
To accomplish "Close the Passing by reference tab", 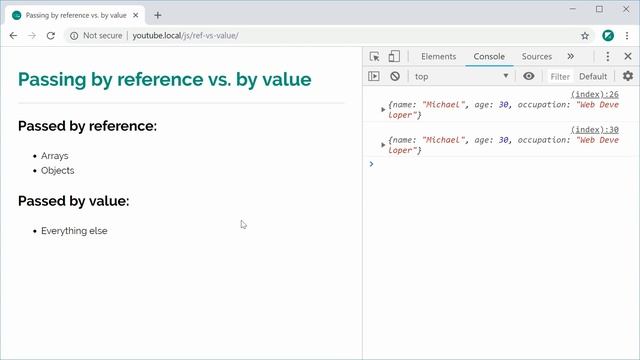I will pyautogui.click(x=136, y=16).
